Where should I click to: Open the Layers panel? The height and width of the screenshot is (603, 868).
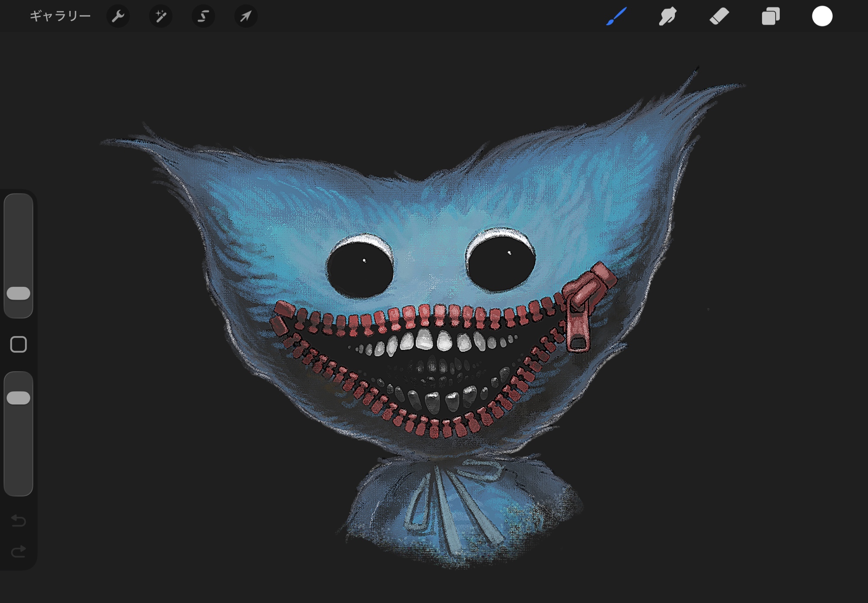point(771,16)
